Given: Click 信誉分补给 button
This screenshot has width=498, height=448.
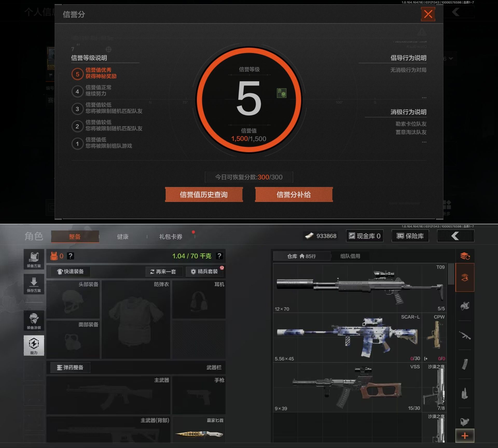Looking at the screenshot, I should 294,194.
